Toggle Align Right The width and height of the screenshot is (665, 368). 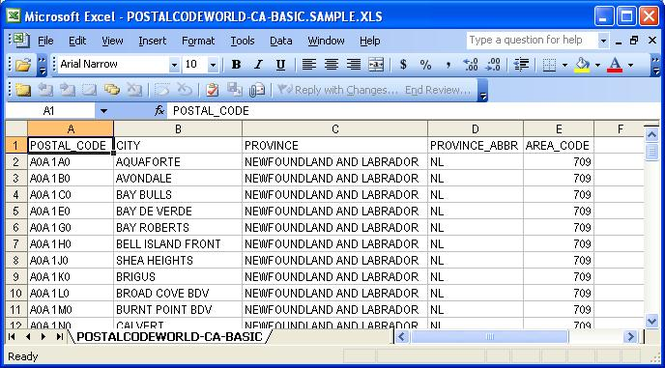coord(353,64)
